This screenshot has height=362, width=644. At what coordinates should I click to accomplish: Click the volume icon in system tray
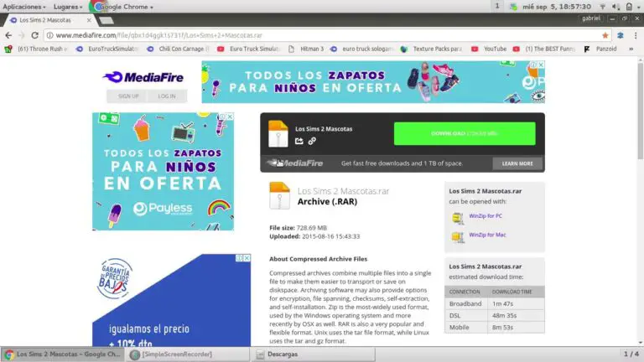point(615,7)
